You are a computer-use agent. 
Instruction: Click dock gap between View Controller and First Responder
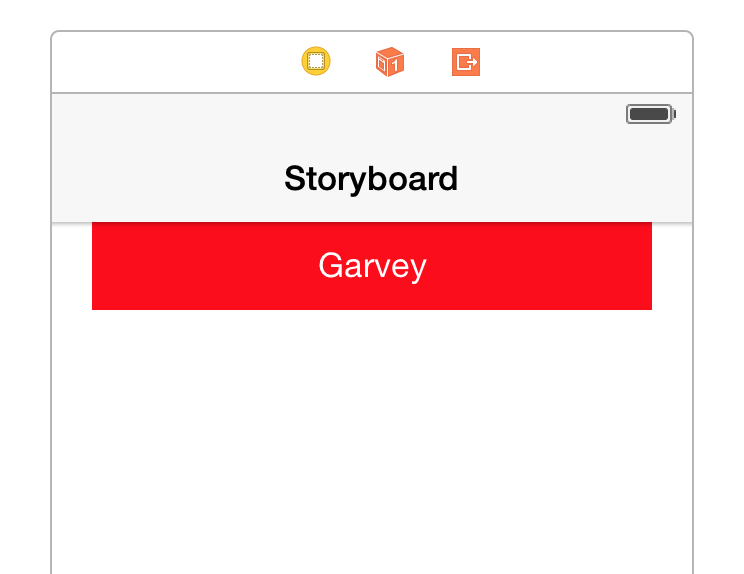(x=353, y=62)
